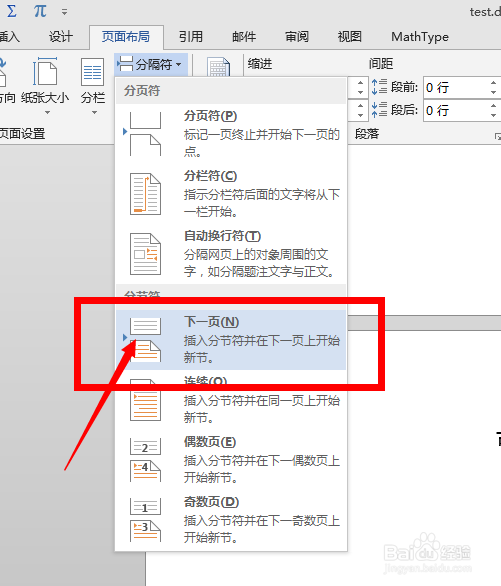Click the pi symbol icon
This screenshot has width=501, height=586.
pos(40,11)
